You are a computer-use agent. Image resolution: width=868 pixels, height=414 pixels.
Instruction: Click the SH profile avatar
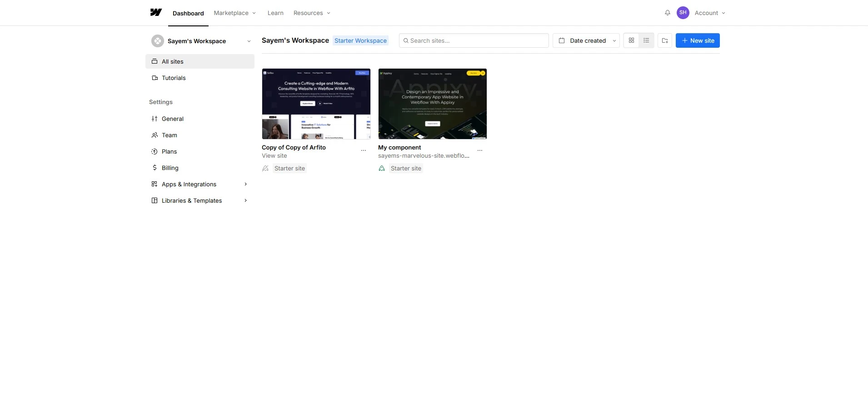pos(683,13)
